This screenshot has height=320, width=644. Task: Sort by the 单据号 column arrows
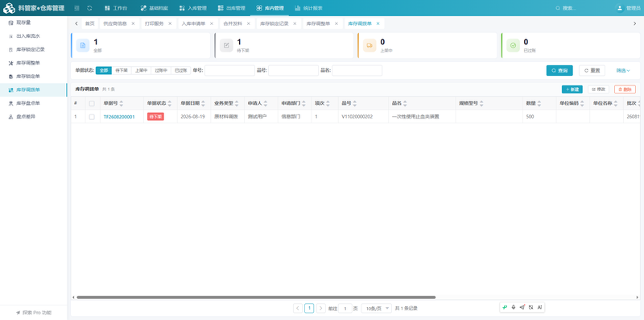pos(122,103)
